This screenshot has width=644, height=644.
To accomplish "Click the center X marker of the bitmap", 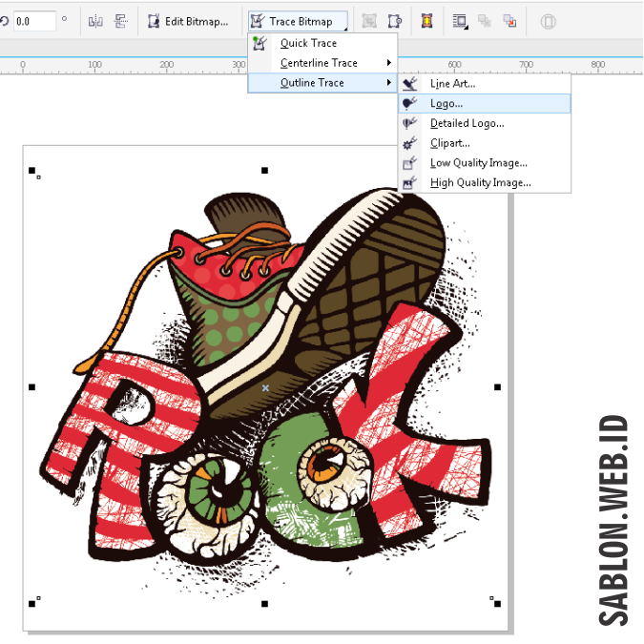I will coord(266,387).
